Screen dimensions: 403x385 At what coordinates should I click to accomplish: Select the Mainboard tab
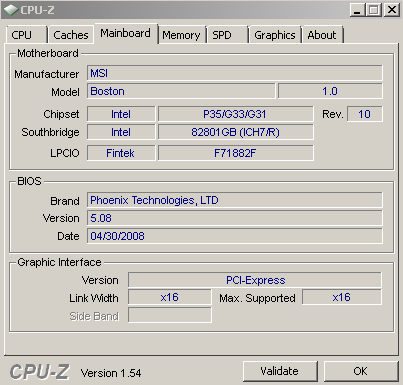coord(126,33)
